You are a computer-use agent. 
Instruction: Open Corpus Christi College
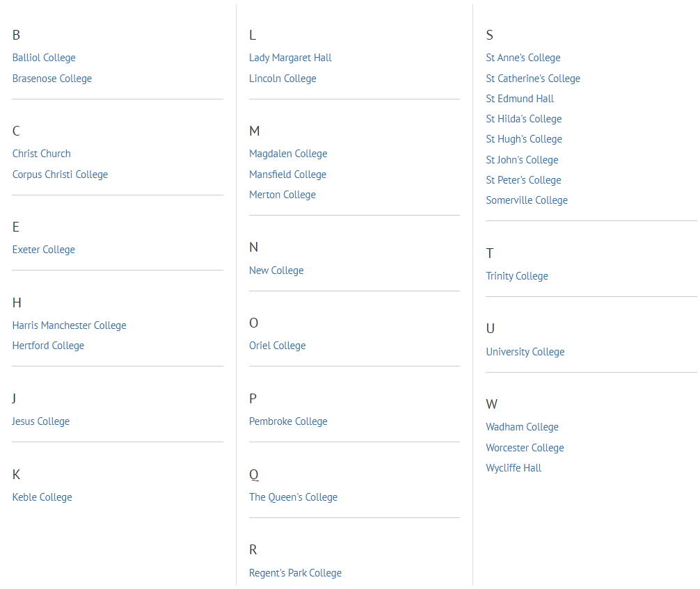coord(60,175)
